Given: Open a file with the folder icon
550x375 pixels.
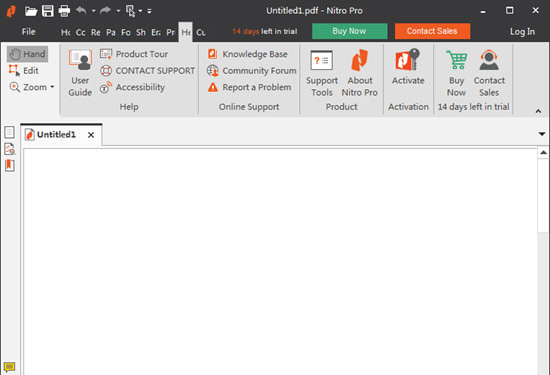Looking at the screenshot, I should tap(31, 11).
